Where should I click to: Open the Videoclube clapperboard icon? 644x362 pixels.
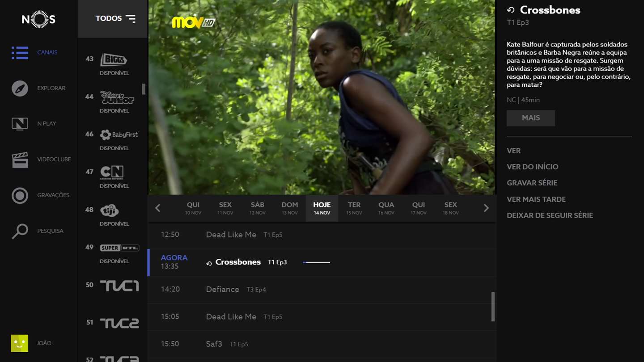[20, 160]
